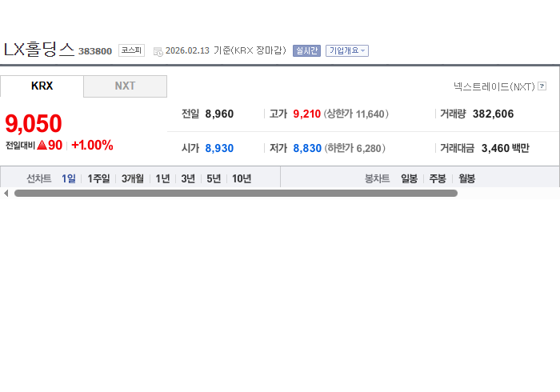The width and height of the screenshot is (560, 392).
Task: Click the low price 8,830
Action: pos(307,148)
